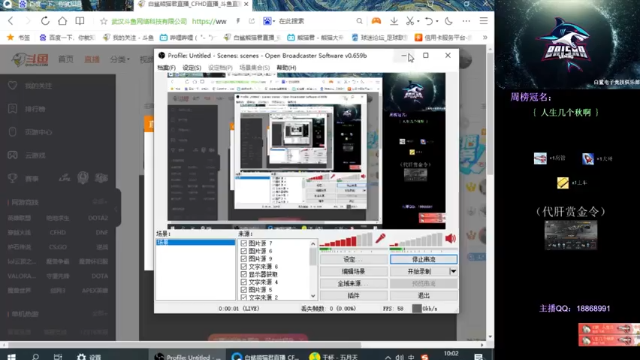Screen dimensions: 640x360
Task: Open the browser hamburger menu
Action: pyautogui.click(x=484, y=21)
